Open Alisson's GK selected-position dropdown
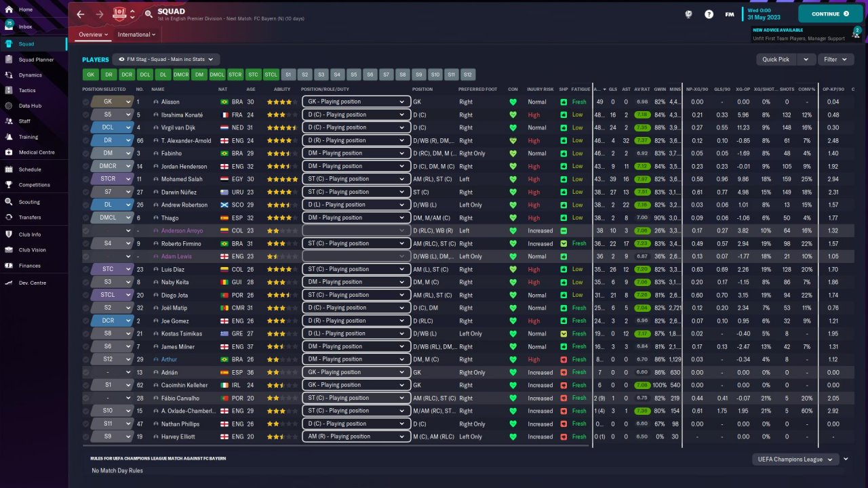The width and height of the screenshot is (868, 488). (x=112, y=102)
